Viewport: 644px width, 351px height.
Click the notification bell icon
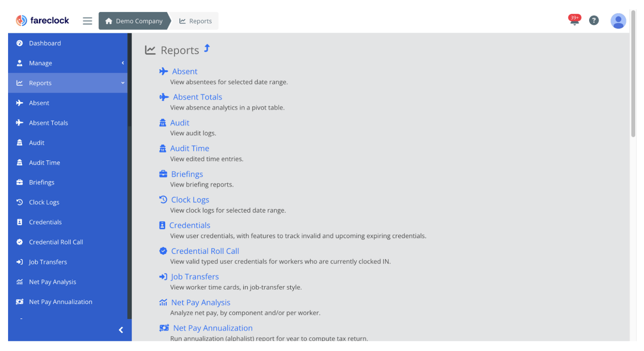pyautogui.click(x=574, y=21)
